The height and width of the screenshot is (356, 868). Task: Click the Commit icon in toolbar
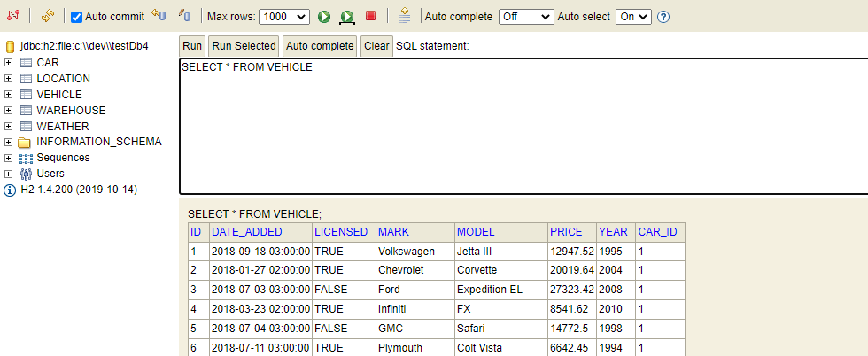click(x=184, y=16)
